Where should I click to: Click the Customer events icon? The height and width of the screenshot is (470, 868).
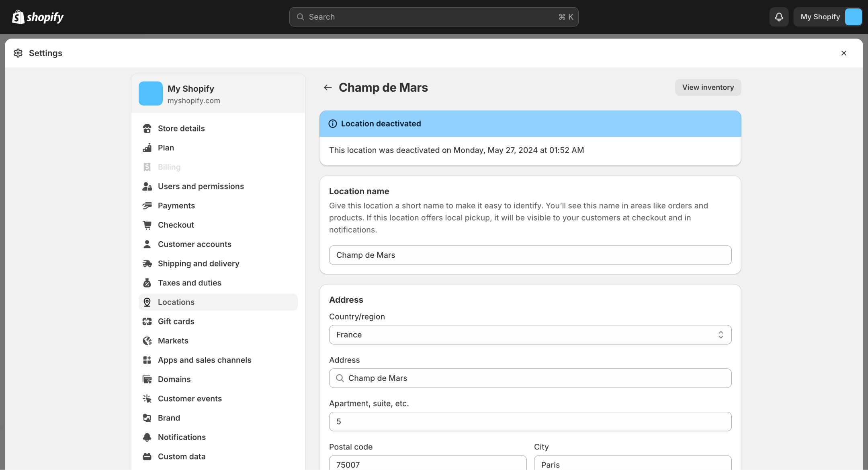(x=147, y=399)
